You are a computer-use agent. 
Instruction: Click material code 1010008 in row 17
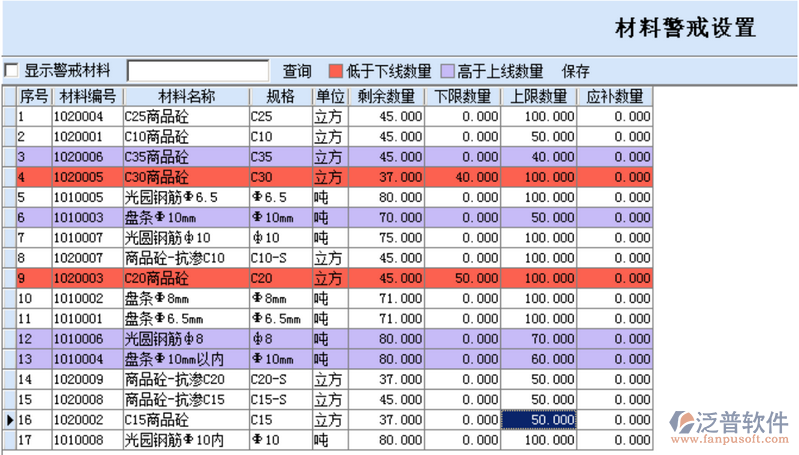click(x=88, y=440)
